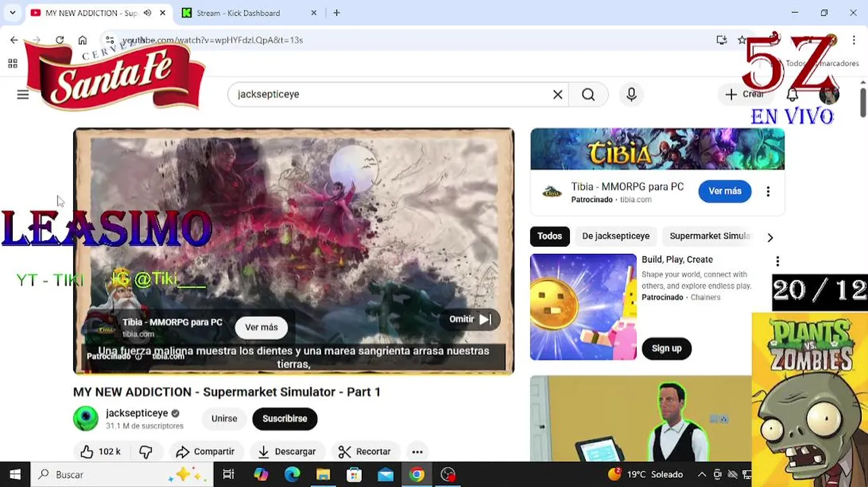
Task: Open the suggested video thumbnail with waiter
Action: click(x=641, y=419)
